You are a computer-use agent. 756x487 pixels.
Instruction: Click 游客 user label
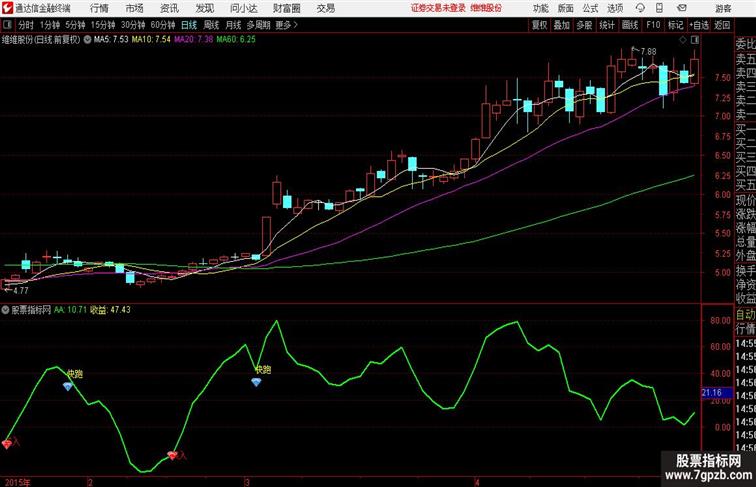coord(723,8)
